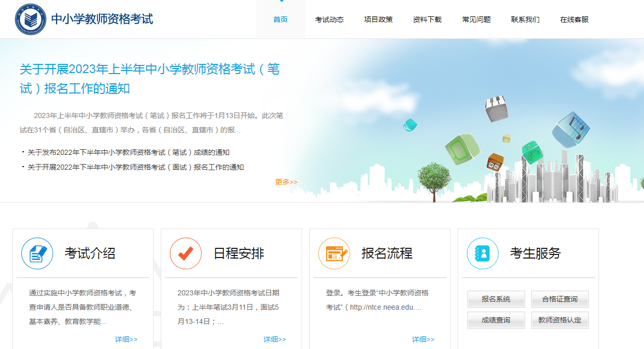Open the 2022 下半年面试报名 notice link
The width and height of the screenshot is (644, 349).
click(135, 167)
